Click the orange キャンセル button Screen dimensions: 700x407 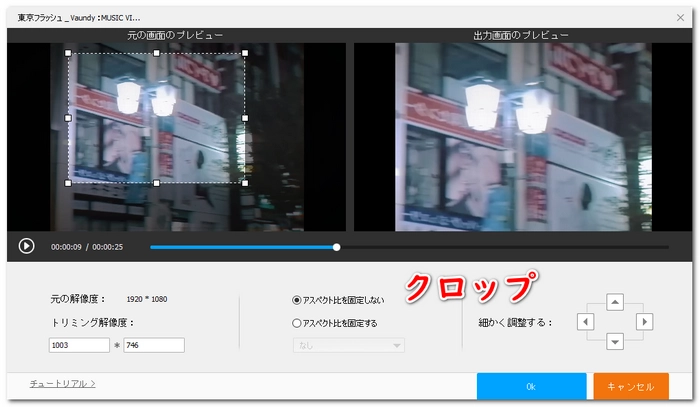[631, 386]
